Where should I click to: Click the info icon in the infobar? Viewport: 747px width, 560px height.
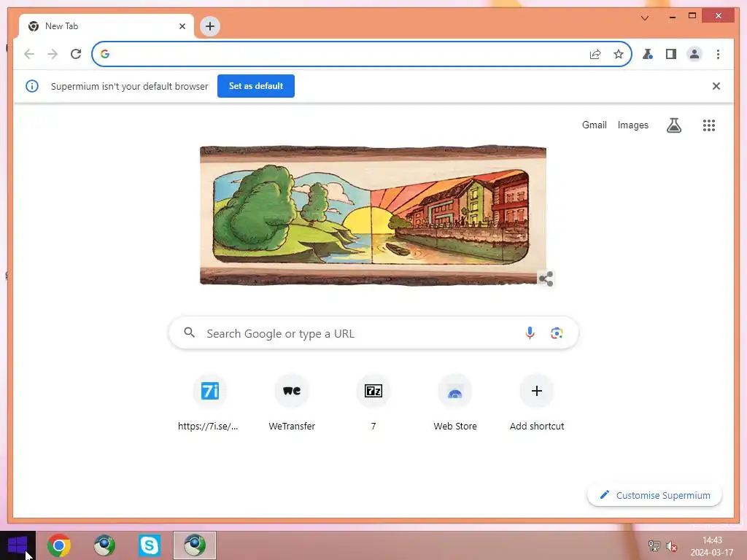[x=32, y=86]
